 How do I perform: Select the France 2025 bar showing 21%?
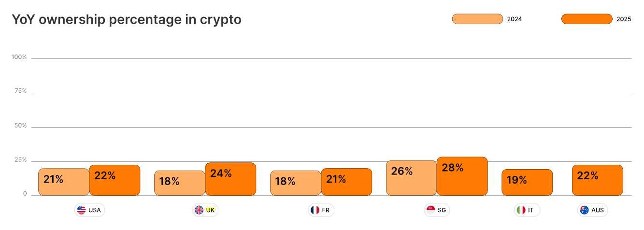point(346,182)
